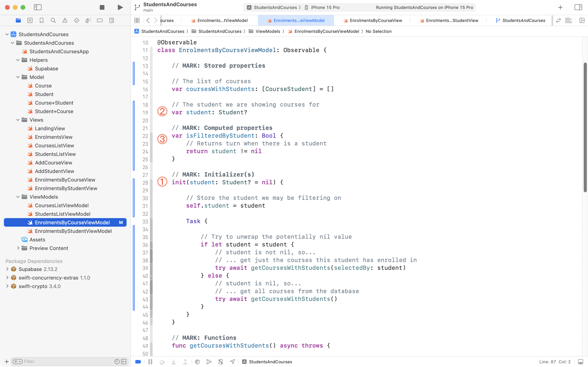Show the Breakpoint navigator
This screenshot has width=588, height=367.
[x=100, y=20]
